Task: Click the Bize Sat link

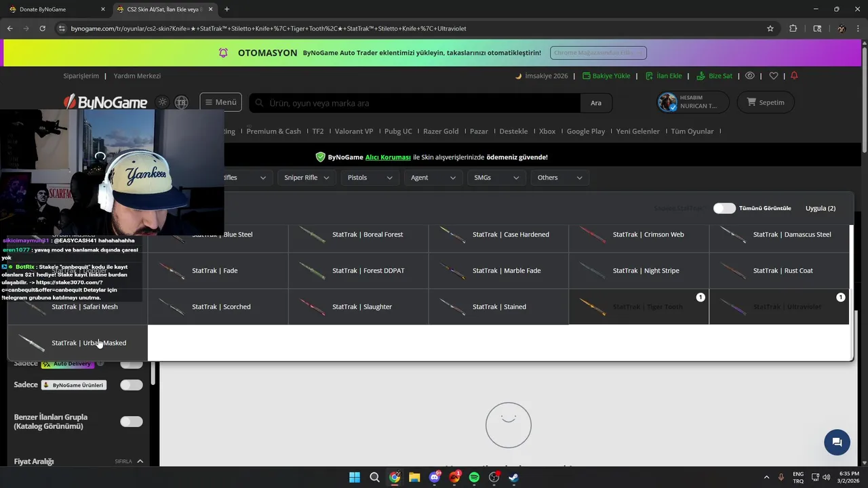Action: coord(715,76)
